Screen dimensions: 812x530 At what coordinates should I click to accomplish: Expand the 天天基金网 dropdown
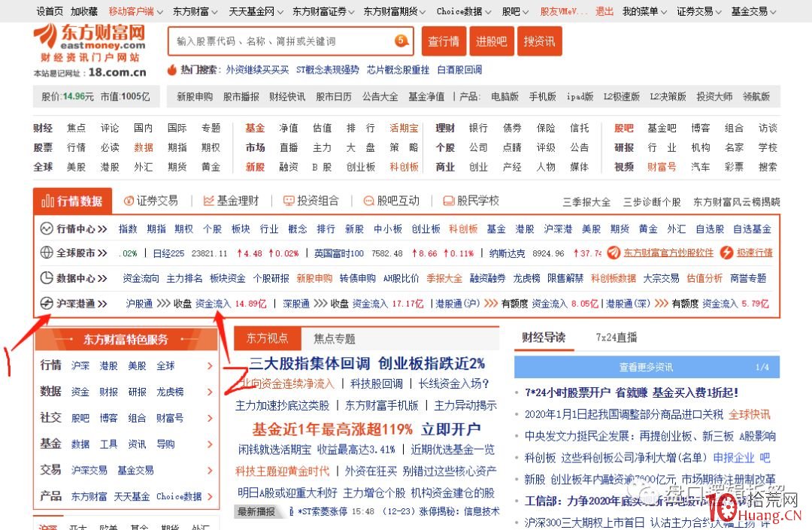pos(280,12)
